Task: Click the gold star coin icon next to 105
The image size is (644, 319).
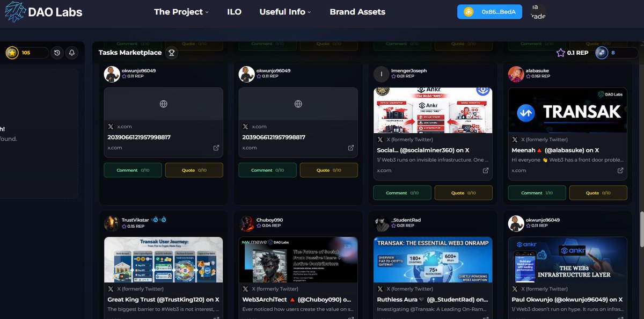Action: [12, 53]
